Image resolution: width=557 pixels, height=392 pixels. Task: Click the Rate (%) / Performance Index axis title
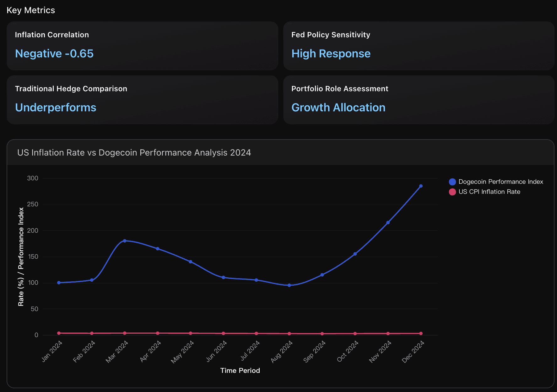21,257
